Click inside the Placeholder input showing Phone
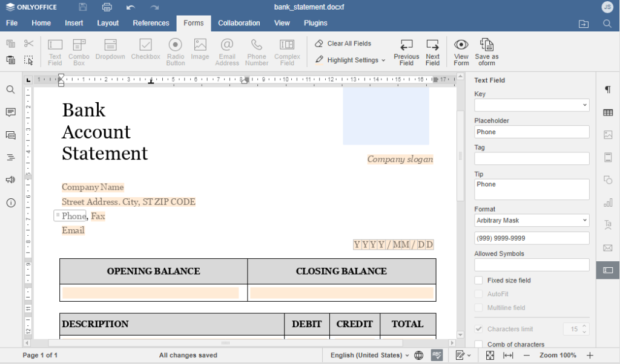 tap(531, 131)
